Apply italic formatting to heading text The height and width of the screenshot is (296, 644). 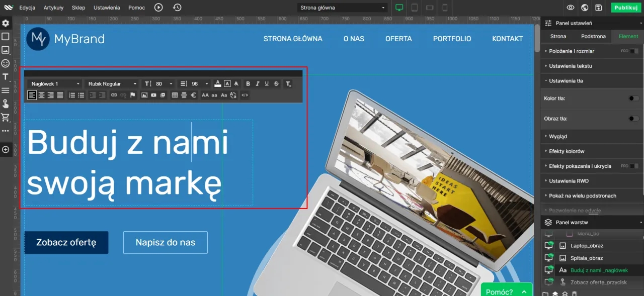pos(257,84)
